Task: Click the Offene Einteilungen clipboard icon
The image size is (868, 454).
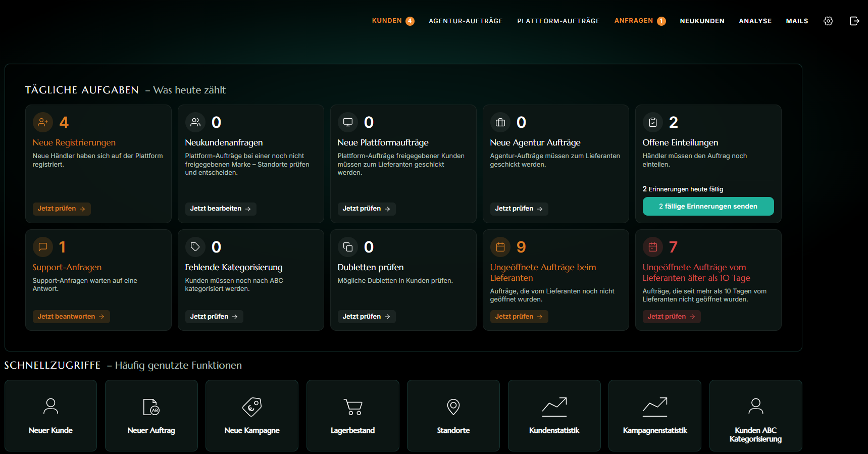Action: click(653, 122)
